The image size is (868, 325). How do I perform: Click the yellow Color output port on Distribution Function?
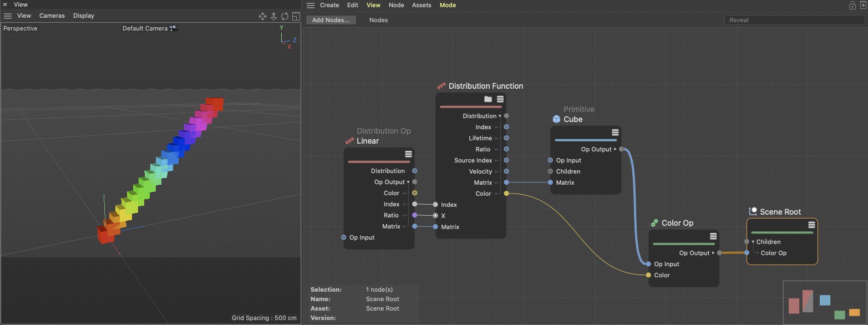tap(506, 194)
